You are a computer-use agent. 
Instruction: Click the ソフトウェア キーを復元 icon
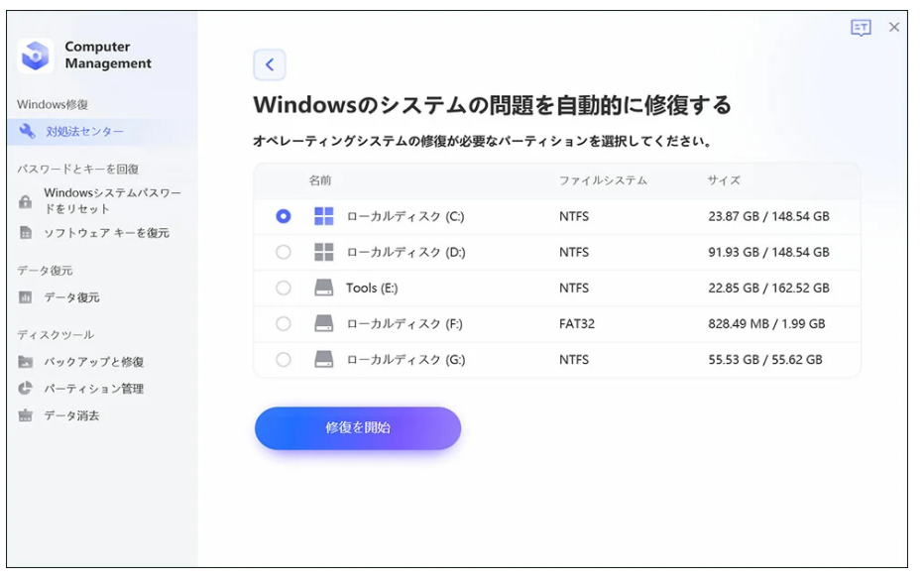26,233
